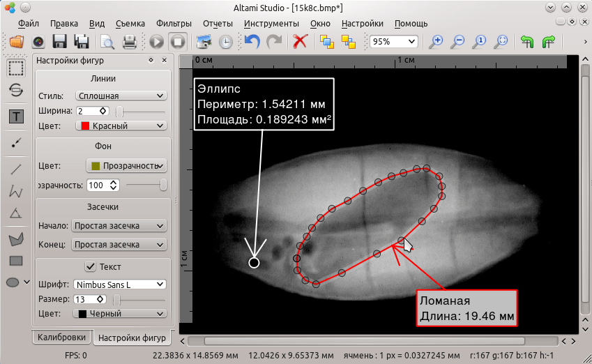Toggle the Текст checkbox

click(x=90, y=266)
